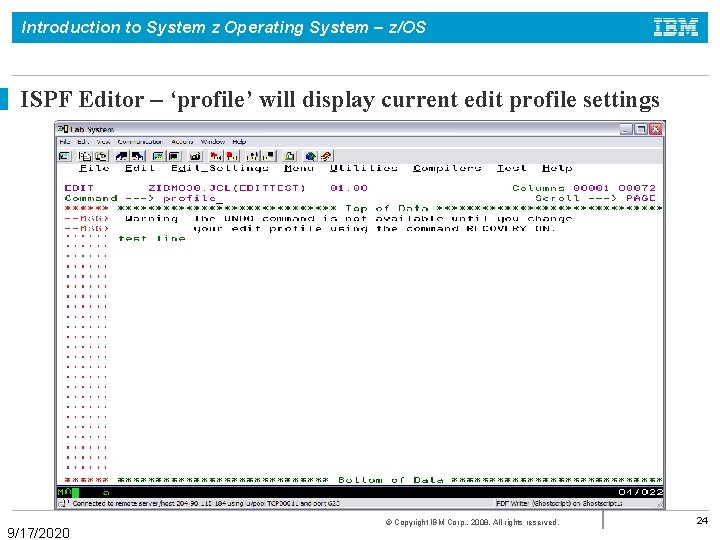Select File on the ISPF action bar
The height and width of the screenshot is (540, 720).
tap(94, 168)
